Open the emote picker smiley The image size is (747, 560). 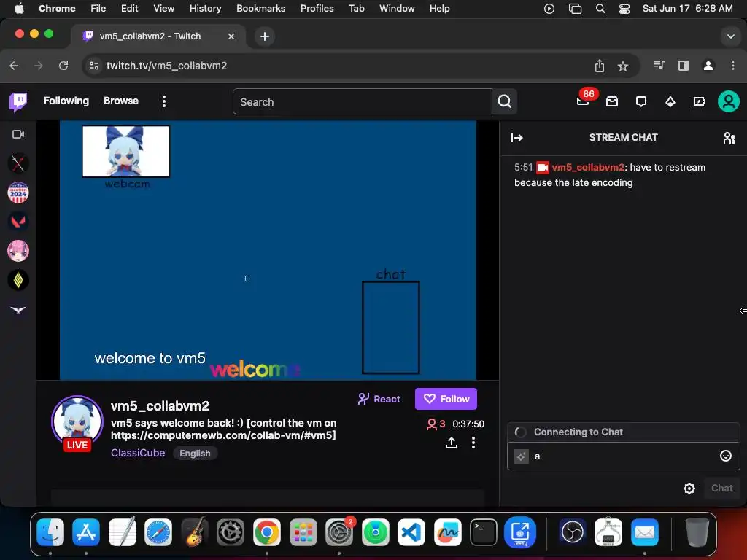point(726,456)
